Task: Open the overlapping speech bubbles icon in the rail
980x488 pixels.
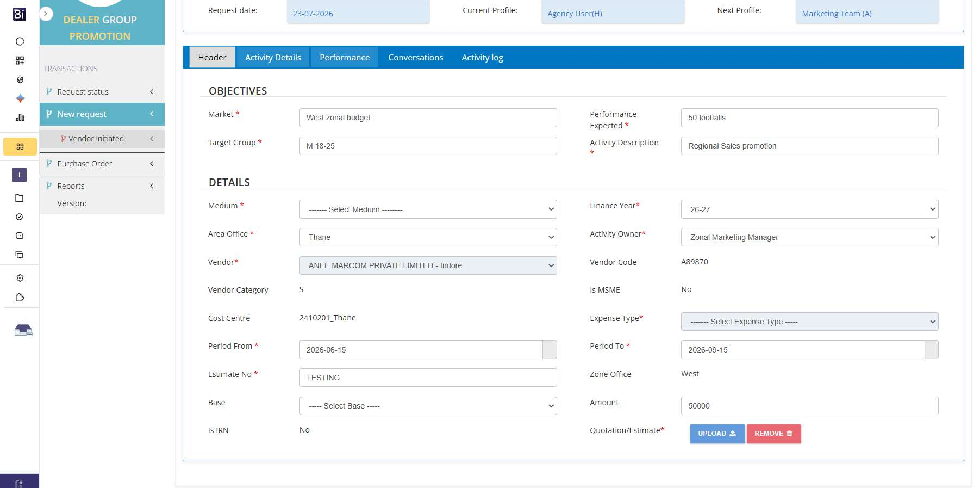Action: click(x=20, y=255)
